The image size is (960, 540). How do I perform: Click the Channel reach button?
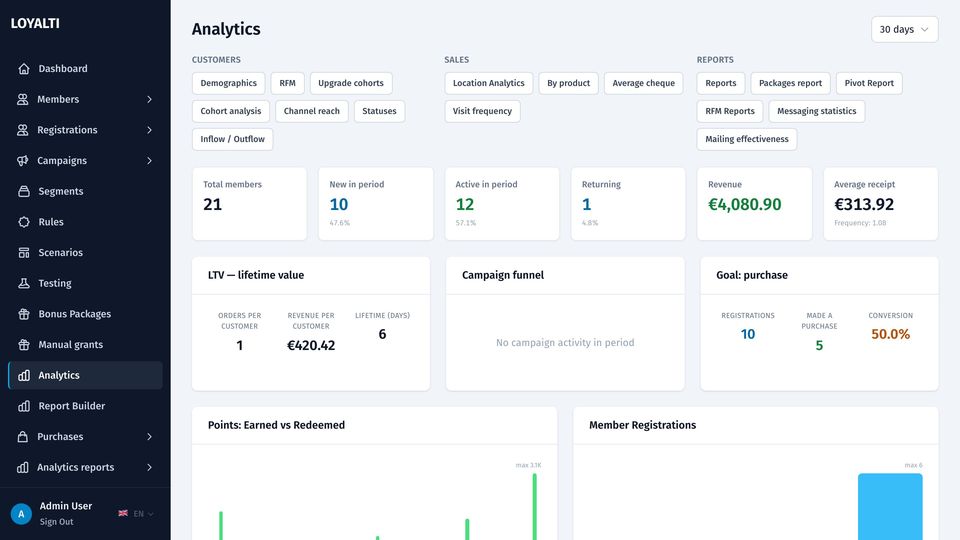click(x=312, y=111)
